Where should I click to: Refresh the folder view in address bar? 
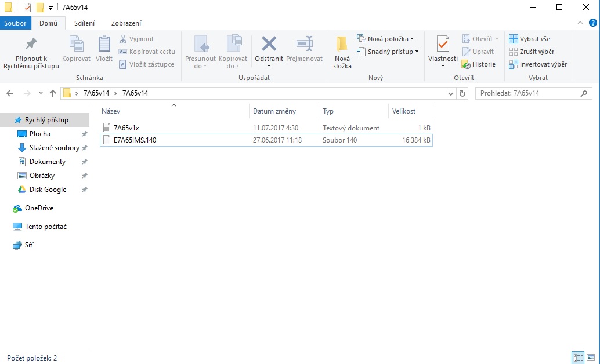[x=462, y=93]
